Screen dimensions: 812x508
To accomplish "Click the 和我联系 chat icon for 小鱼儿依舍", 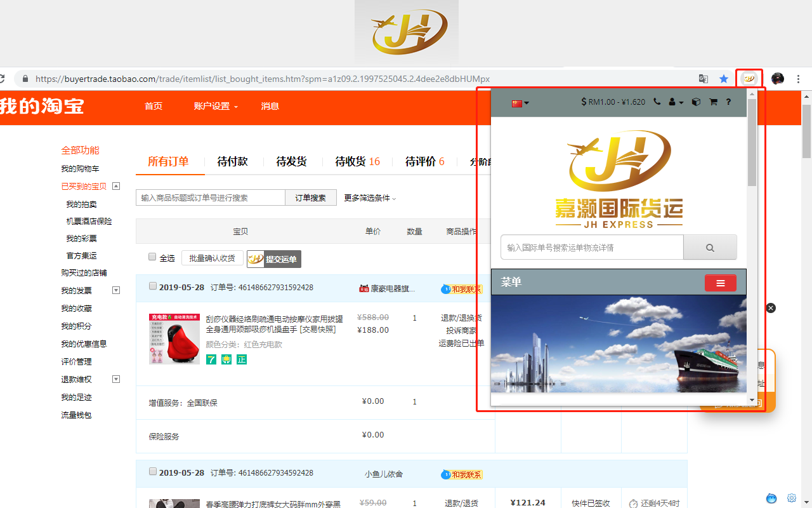I will [462, 474].
